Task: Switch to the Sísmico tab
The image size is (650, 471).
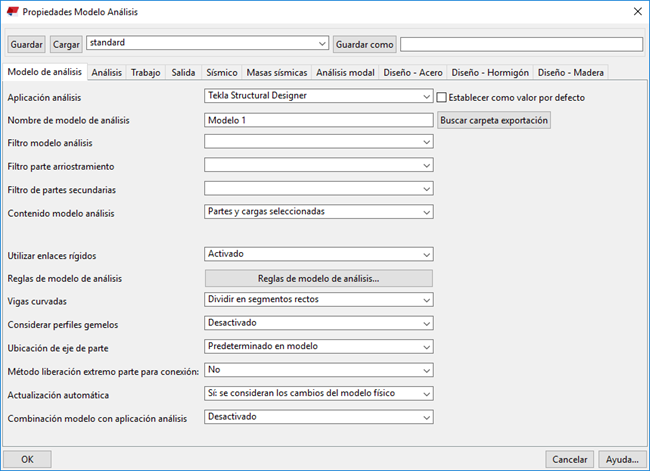Action: (x=221, y=72)
